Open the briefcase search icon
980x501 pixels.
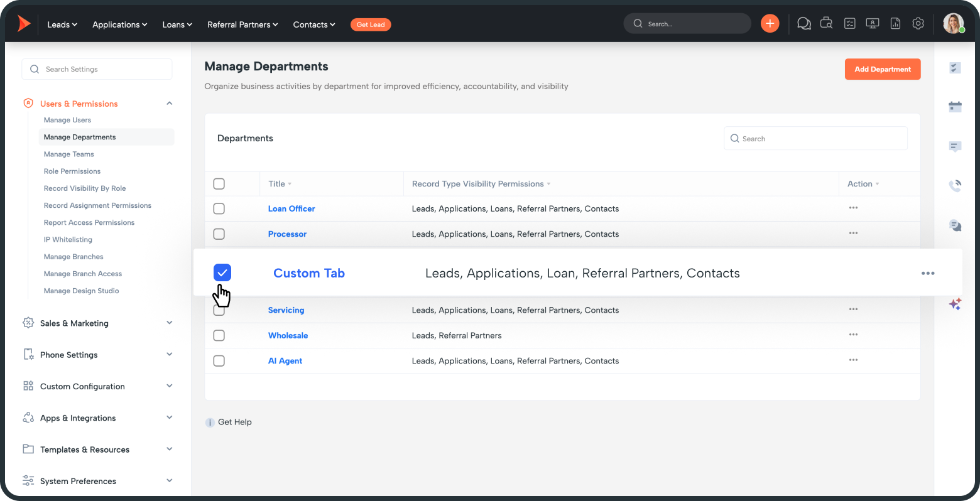click(827, 24)
